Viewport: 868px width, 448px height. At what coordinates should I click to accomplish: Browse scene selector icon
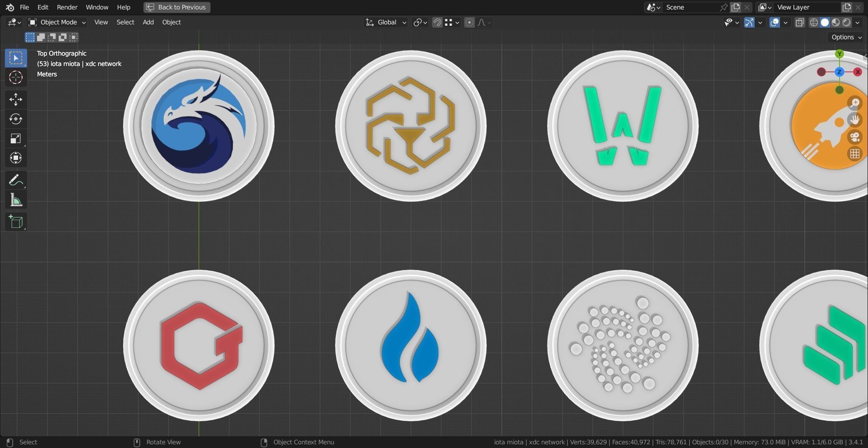(x=653, y=7)
